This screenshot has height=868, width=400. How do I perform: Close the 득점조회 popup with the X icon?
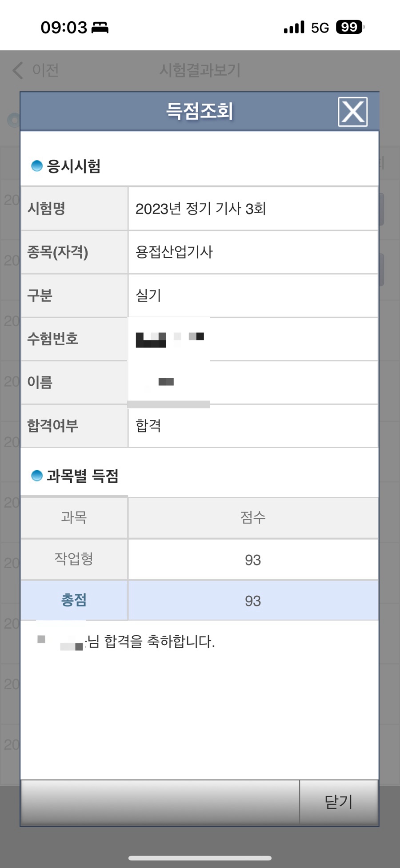(352, 112)
